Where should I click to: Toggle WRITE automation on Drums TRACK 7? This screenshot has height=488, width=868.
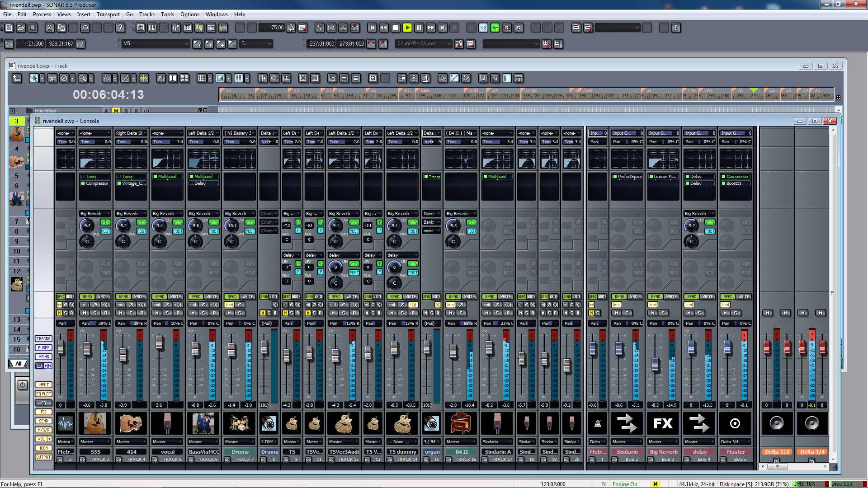[x=248, y=297]
